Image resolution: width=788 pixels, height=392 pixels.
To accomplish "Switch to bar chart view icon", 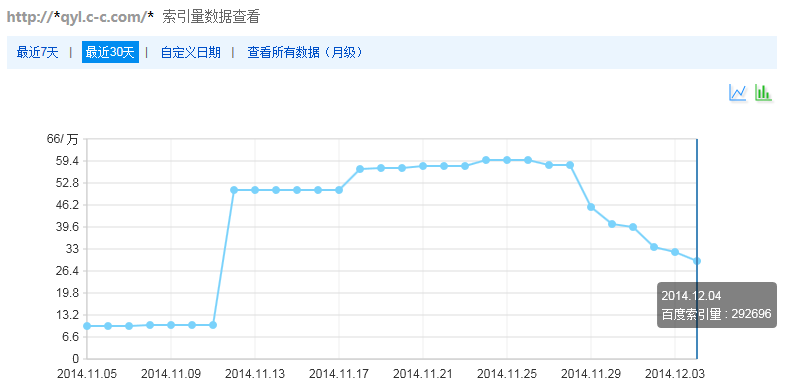I will coord(763,92).
